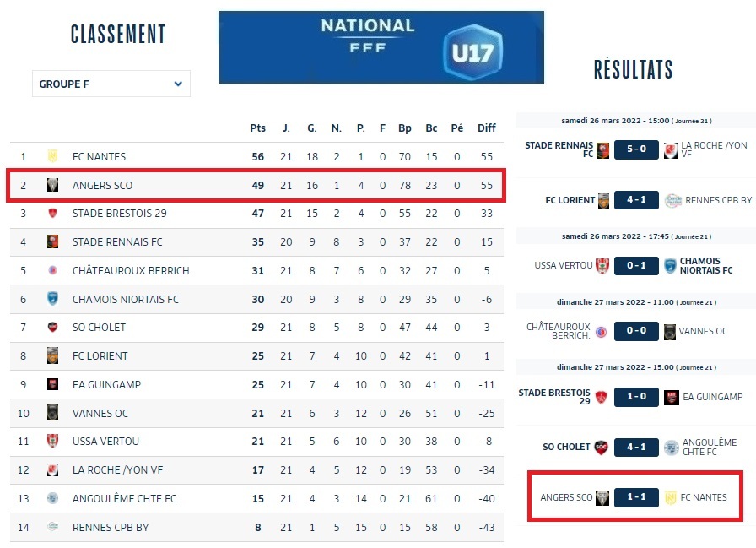Click the Angers SCO 1 - 1 score
This screenshot has height=548, width=756.
click(636, 497)
